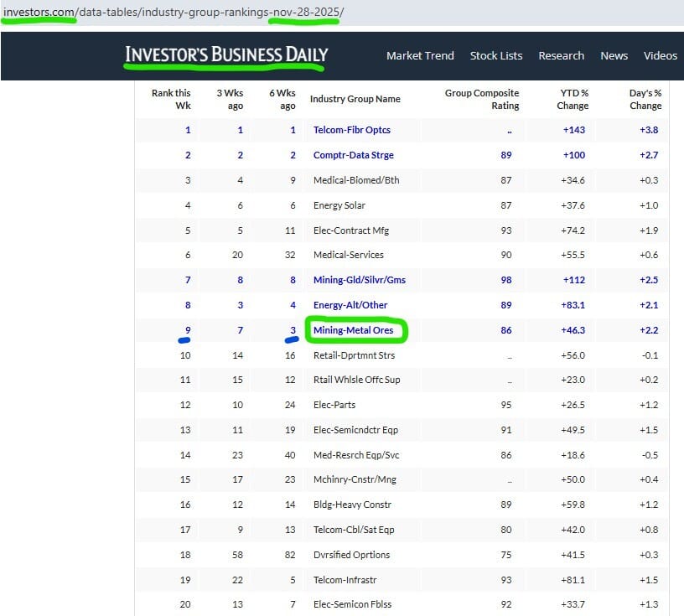
Task: Click the +46.3 YTD value for Mining-Metal Ores
Action: point(573,330)
